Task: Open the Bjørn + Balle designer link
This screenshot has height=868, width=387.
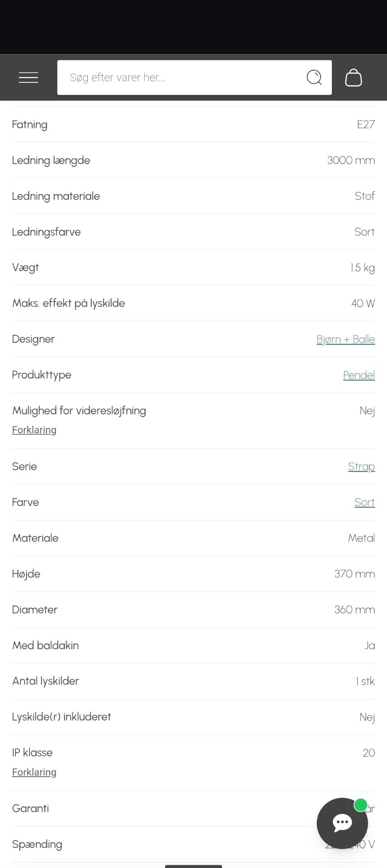Action: pyautogui.click(x=345, y=339)
